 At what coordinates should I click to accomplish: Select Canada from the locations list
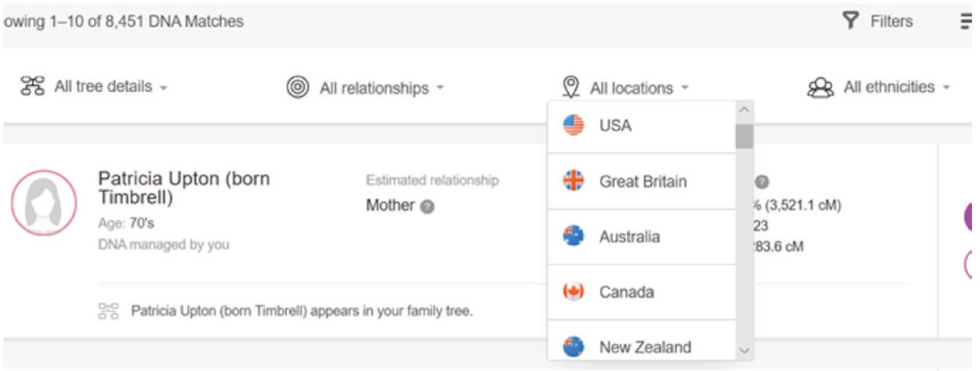click(626, 292)
